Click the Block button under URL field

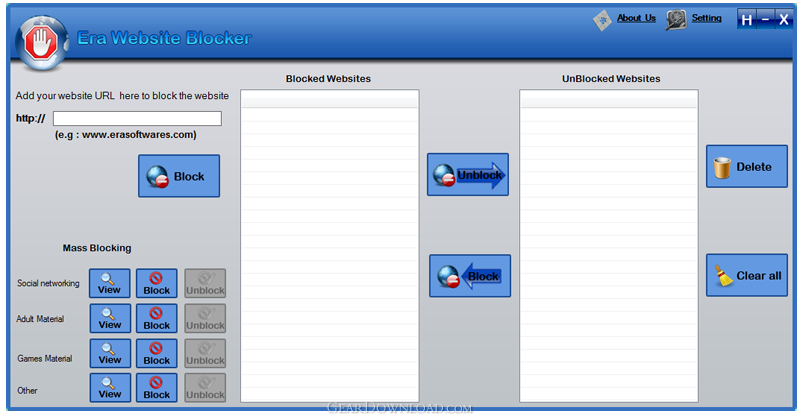pyautogui.click(x=179, y=176)
